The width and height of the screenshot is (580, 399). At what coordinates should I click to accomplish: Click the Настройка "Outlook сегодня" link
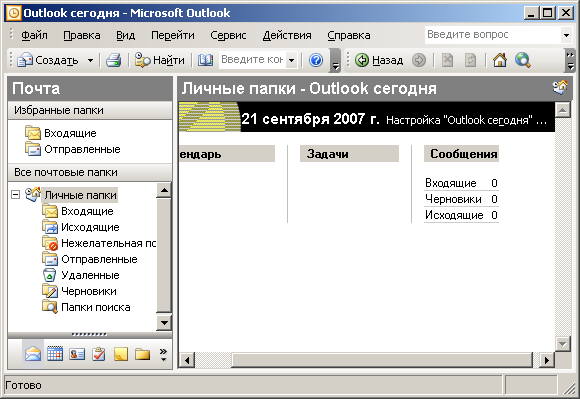point(466,120)
